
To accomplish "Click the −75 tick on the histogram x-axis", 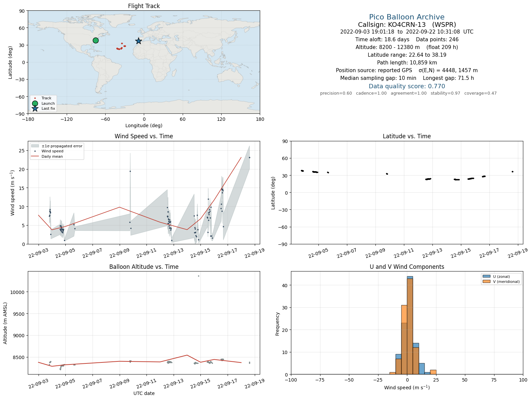I will [x=320, y=380].
